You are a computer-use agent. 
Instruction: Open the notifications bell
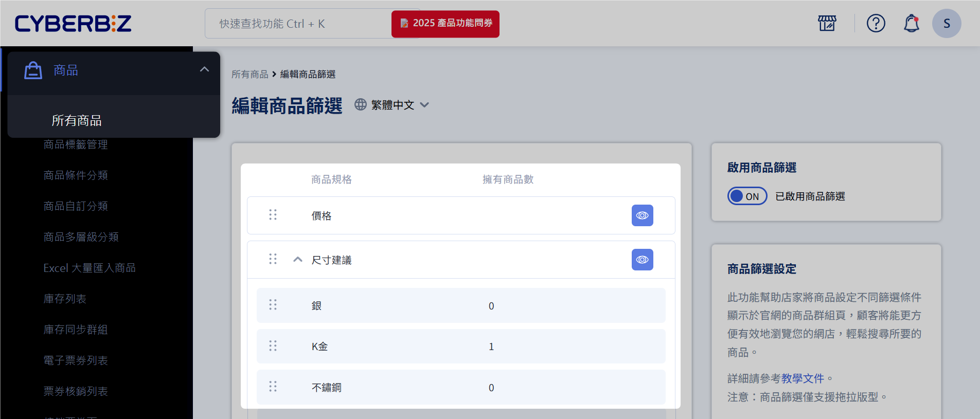coord(911,23)
